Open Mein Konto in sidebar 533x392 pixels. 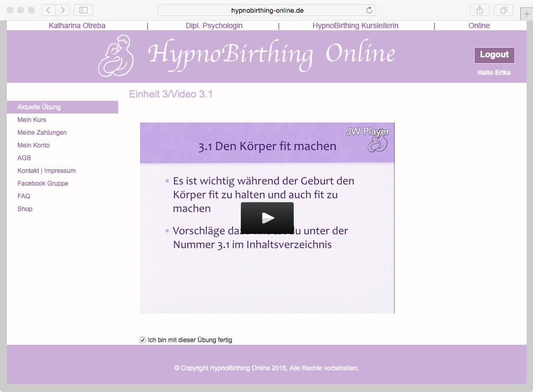point(33,145)
